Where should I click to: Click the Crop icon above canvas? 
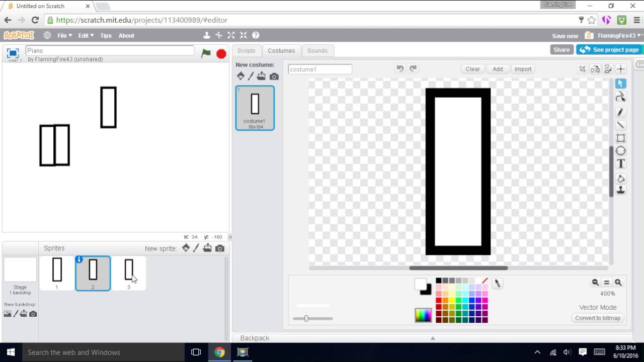pyautogui.click(x=583, y=69)
